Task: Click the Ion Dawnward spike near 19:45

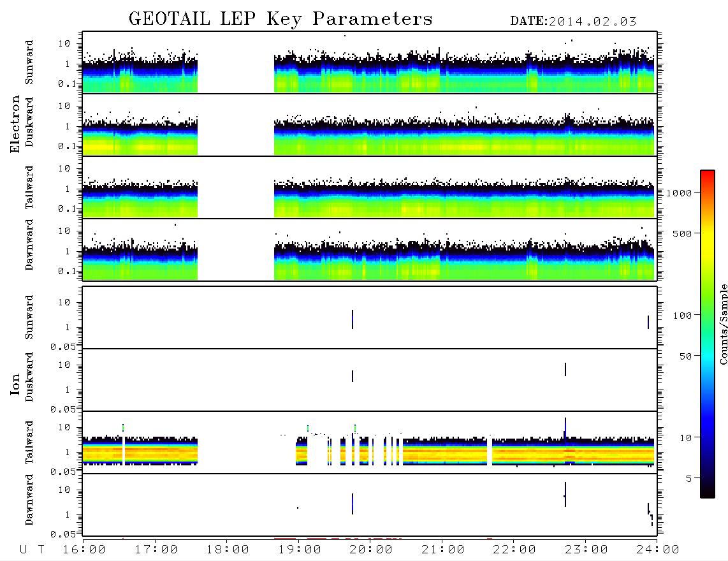Action: coord(353,504)
